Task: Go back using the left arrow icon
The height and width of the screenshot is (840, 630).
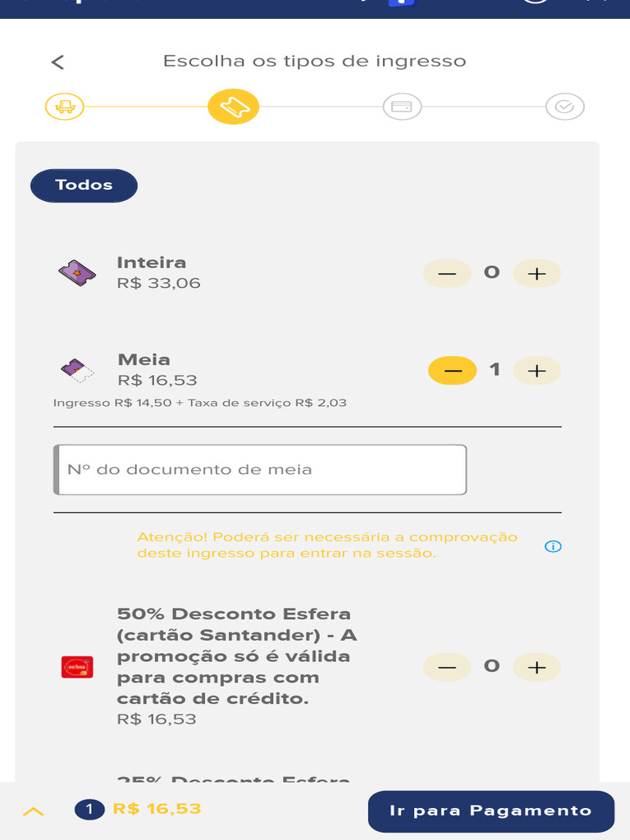Action: [57, 62]
